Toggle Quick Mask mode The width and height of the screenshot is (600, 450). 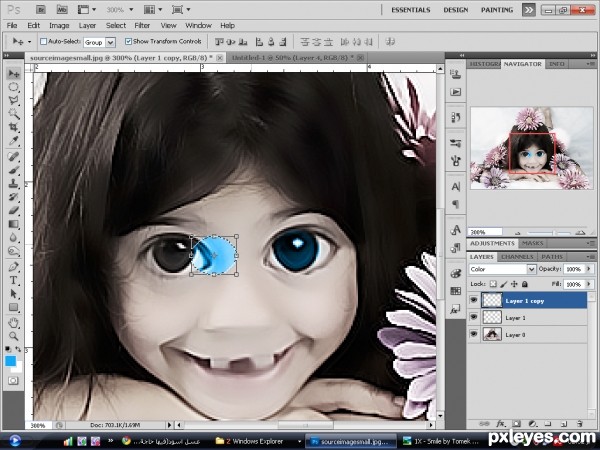[x=13, y=380]
